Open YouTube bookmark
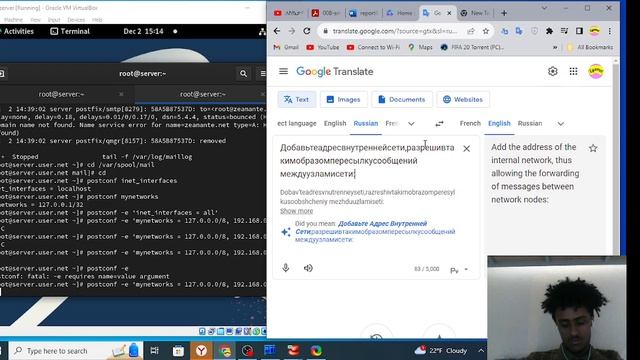Image resolution: width=640 pixels, height=360 pixels. (x=323, y=47)
